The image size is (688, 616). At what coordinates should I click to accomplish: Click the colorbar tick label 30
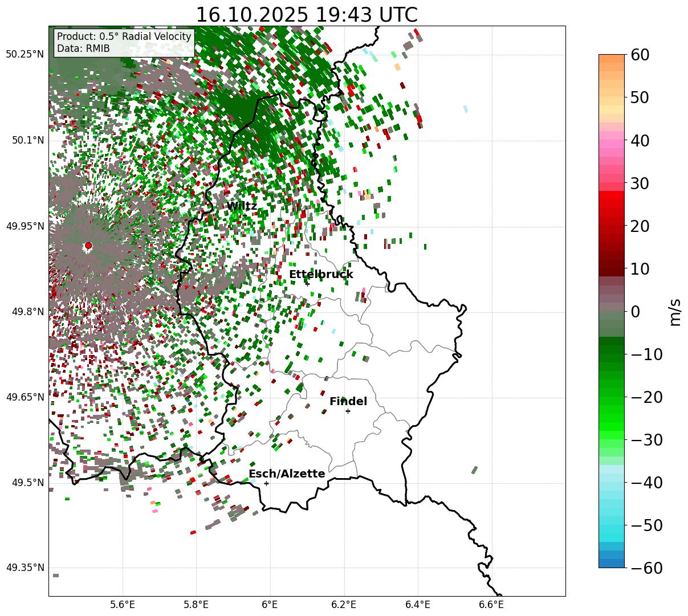pos(639,183)
